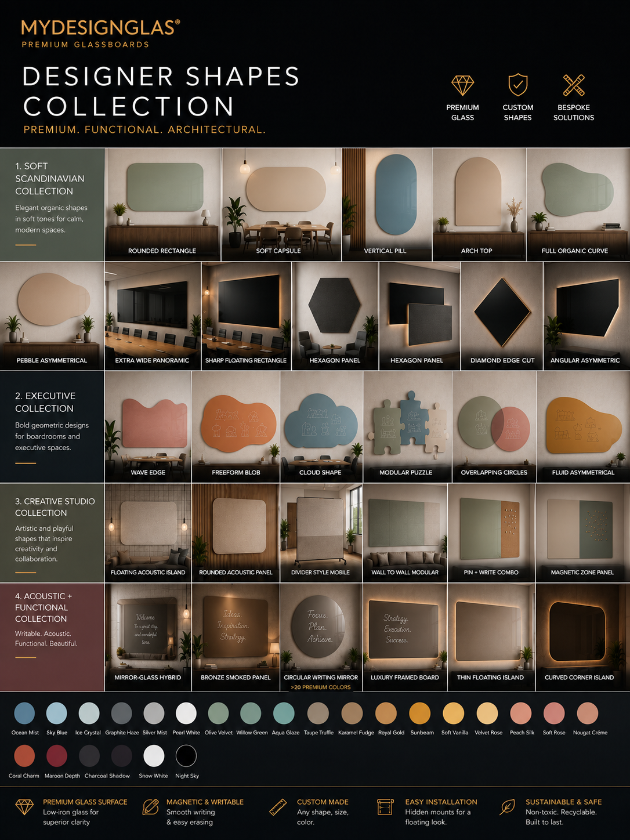Open the Fluid Asymmetrical board image

click(x=583, y=427)
